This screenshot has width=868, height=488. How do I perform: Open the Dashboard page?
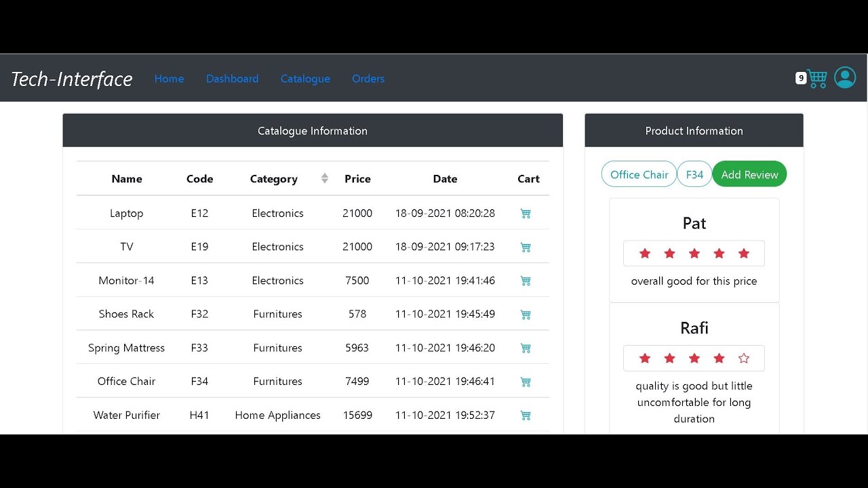pyautogui.click(x=232, y=79)
